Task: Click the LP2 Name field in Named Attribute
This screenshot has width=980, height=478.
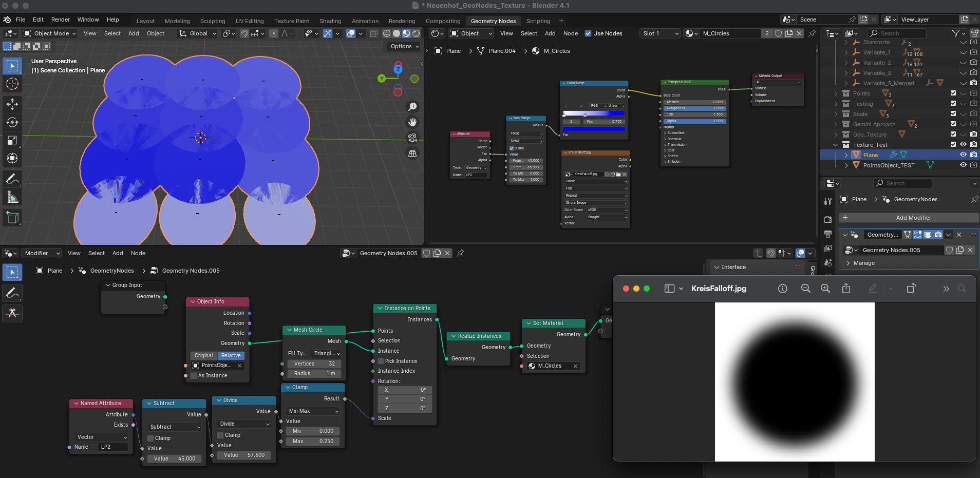Action: (x=112, y=447)
